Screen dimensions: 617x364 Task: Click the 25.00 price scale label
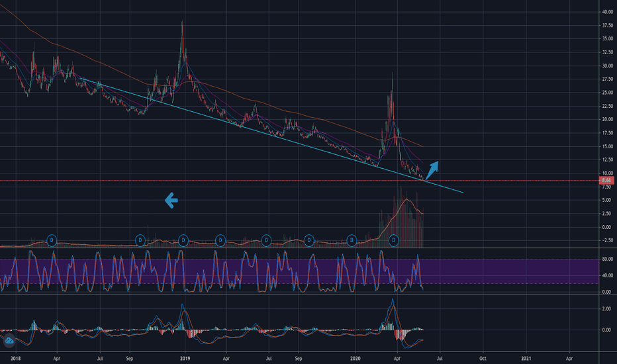coord(607,93)
